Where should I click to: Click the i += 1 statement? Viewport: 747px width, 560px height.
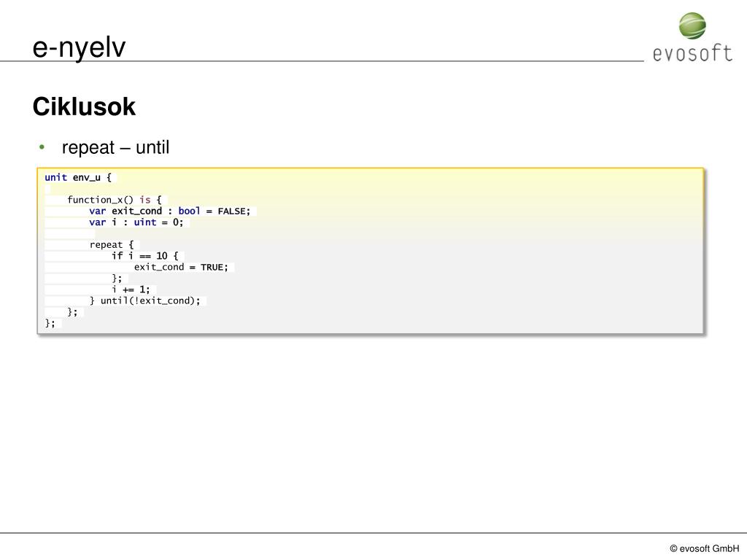[131, 289]
